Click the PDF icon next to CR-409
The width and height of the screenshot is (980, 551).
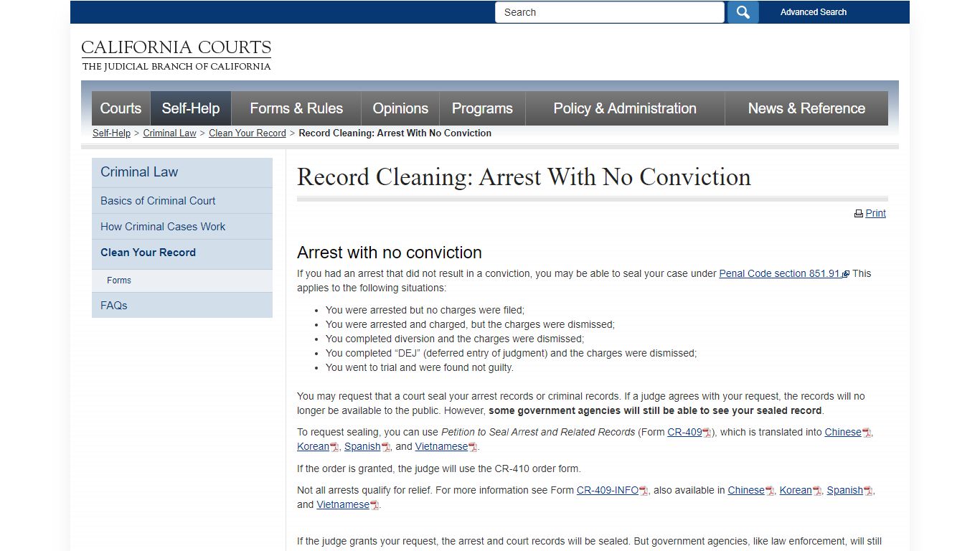click(707, 432)
